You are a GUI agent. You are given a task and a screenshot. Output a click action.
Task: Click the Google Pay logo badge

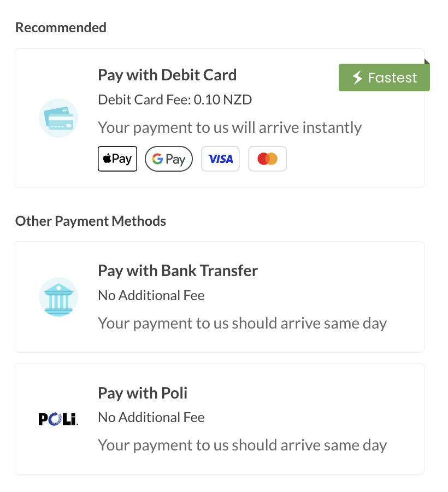(x=169, y=159)
